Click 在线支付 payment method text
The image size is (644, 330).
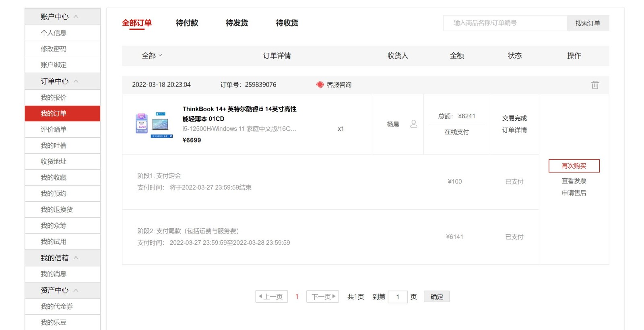pyautogui.click(x=456, y=132)
